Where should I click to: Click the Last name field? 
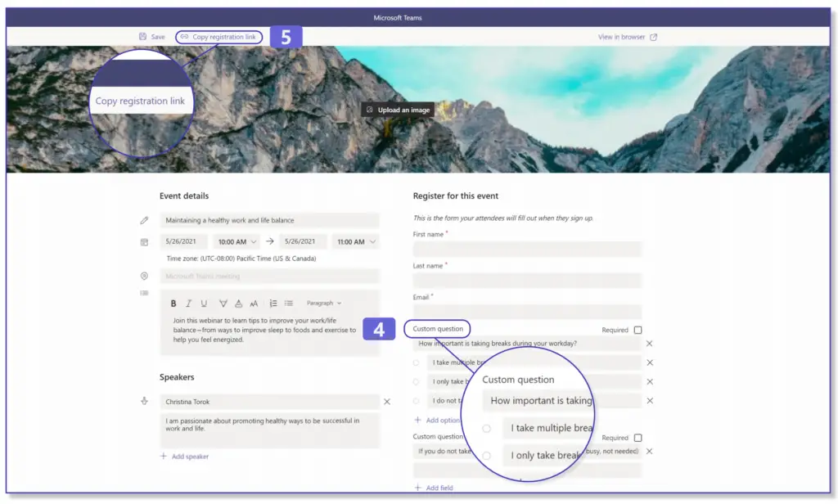point(527,281)
